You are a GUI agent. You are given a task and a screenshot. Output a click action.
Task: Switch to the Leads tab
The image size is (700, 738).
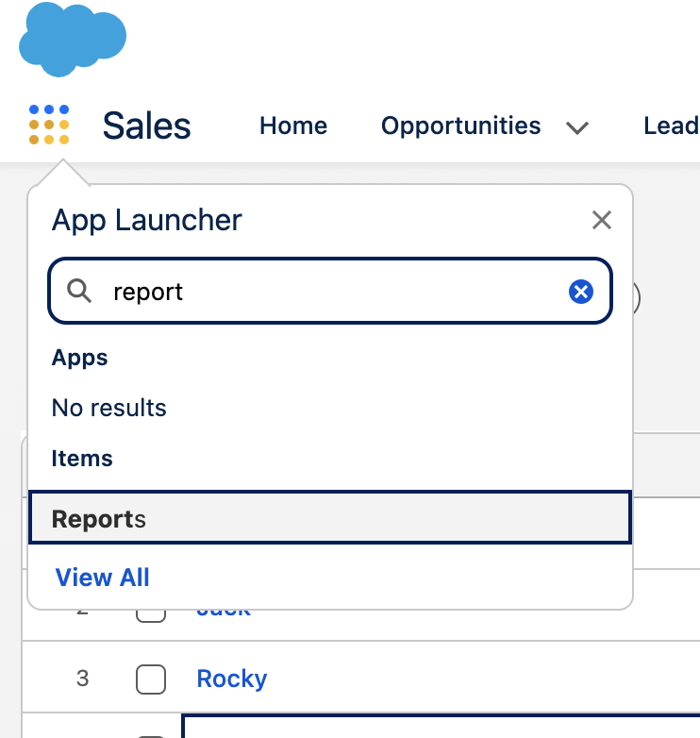pyautogui.click(x=672, y=126)
